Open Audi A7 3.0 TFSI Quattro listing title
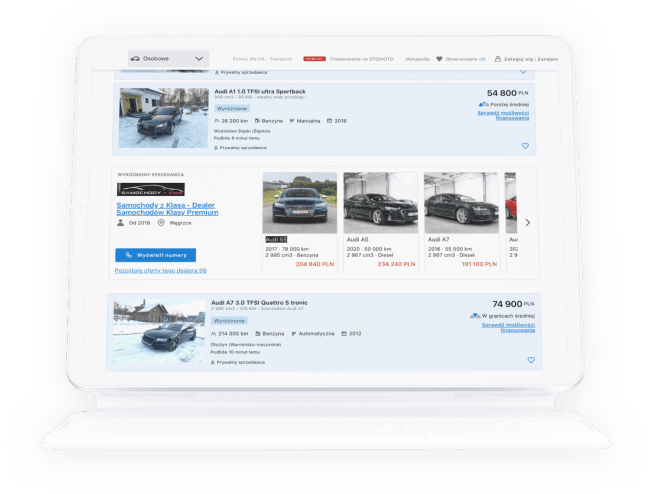 (259, 303)
